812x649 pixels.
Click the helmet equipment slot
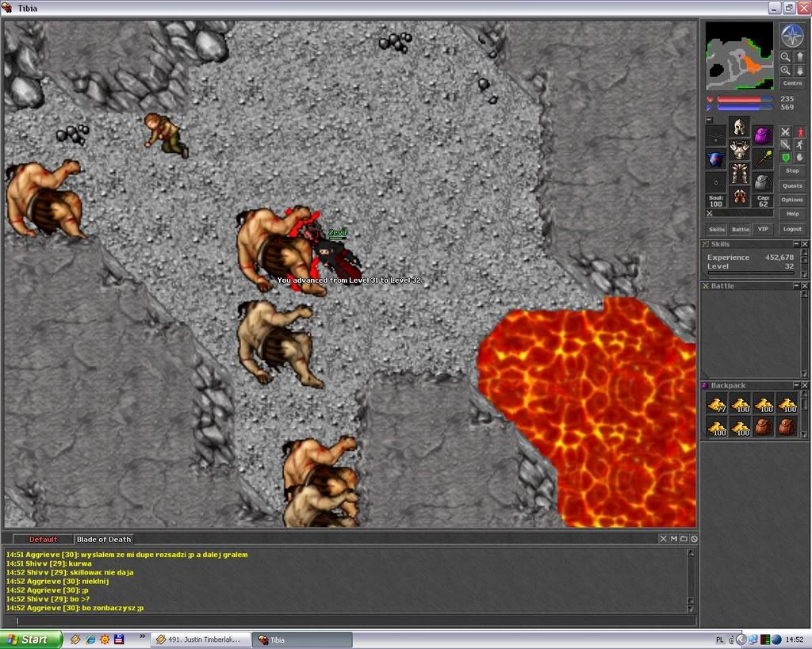tap(740, 127)
